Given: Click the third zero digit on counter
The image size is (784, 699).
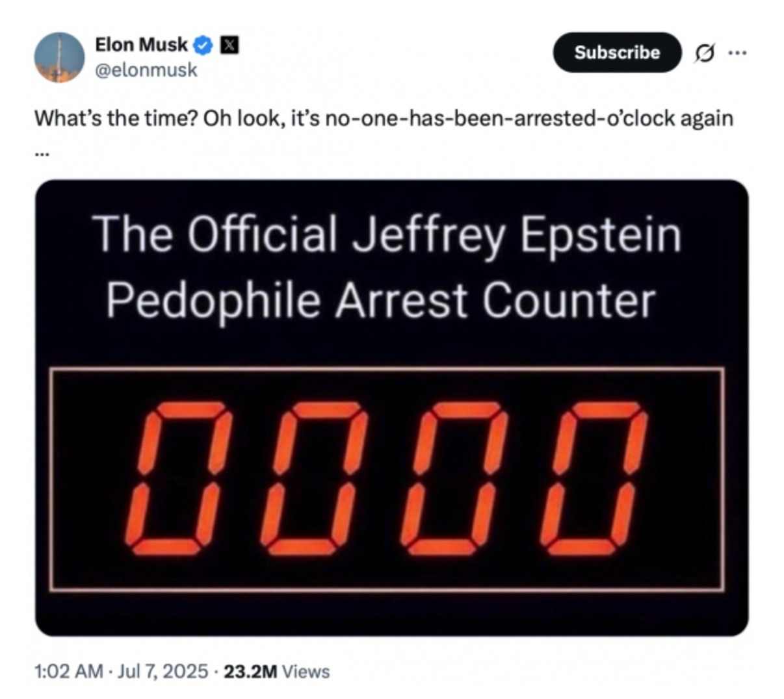Looking at the screenshot, I should [x=454, y=479].
